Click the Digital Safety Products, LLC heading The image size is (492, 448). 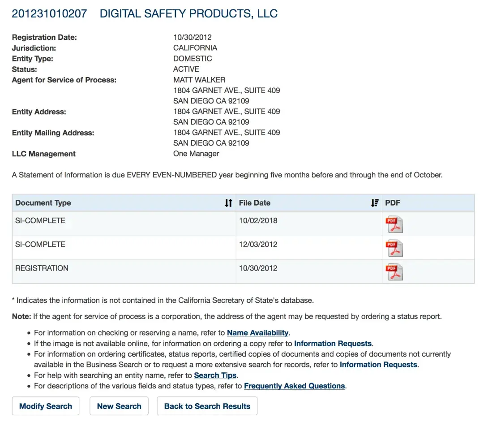pyautogui.click(x=188, y=13)
